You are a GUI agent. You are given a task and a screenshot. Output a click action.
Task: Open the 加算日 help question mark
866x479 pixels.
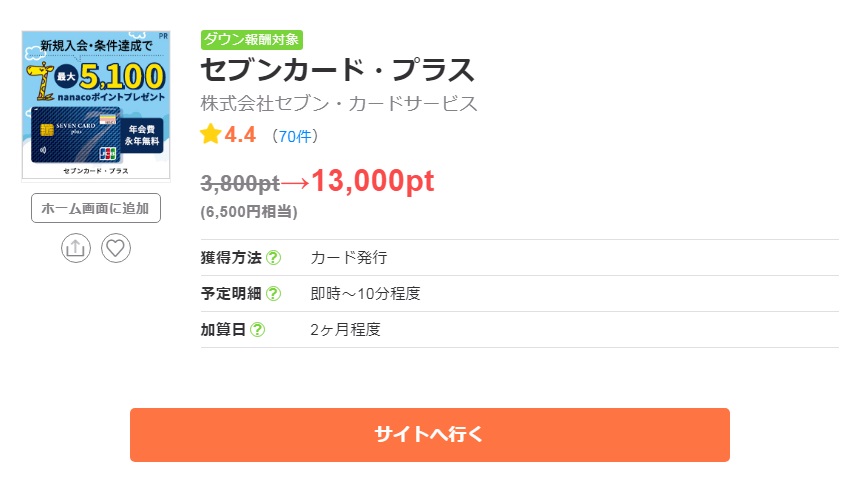coord(257,330)
